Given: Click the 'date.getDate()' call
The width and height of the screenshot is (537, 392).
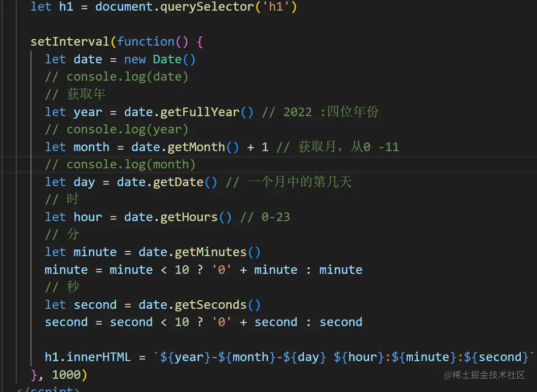Looking at the screenshot, I should pos(167,182).
